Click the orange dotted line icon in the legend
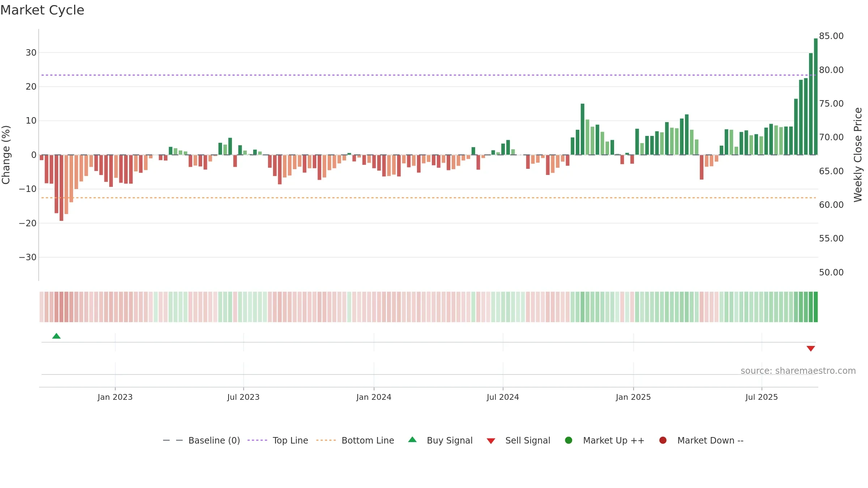This screenshot has width=868, height=488. click(326, 440)
